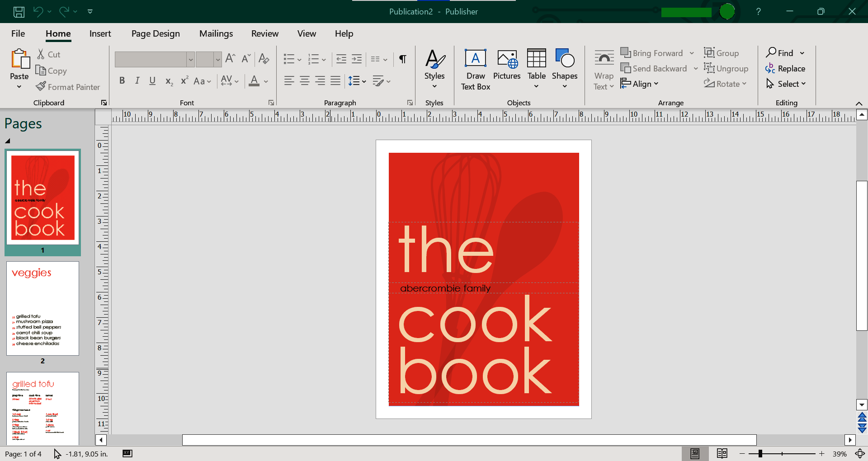Switch to two-page spread view icon

click(x=722, y=453)
